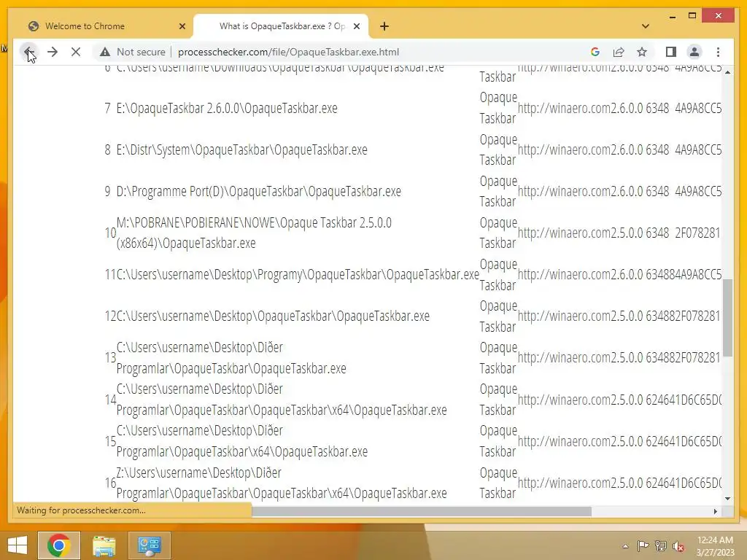Click the network tray icon
Viewport: 747px width, 560px height.
click(x=661, y=545)
